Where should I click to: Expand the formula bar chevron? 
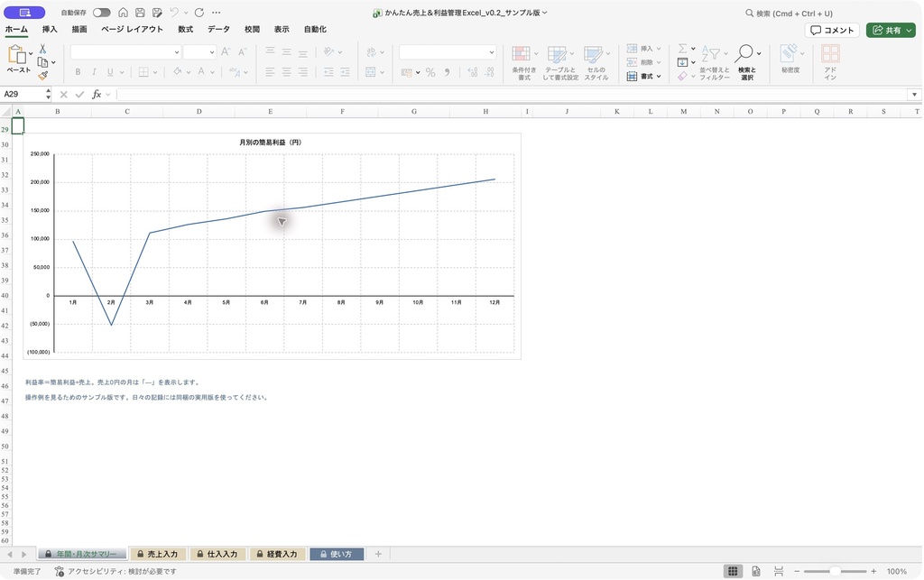[914, 94]
